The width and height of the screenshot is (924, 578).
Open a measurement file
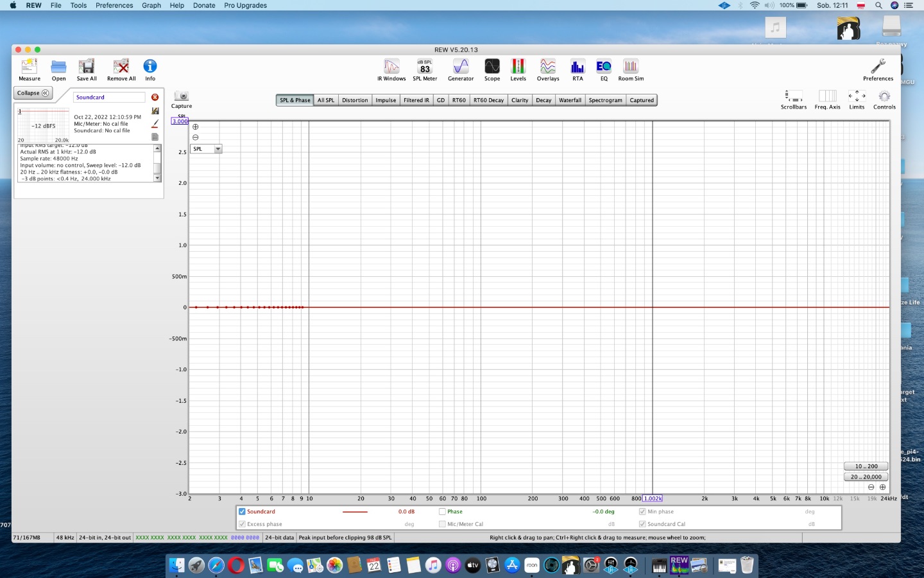point(58,69)
